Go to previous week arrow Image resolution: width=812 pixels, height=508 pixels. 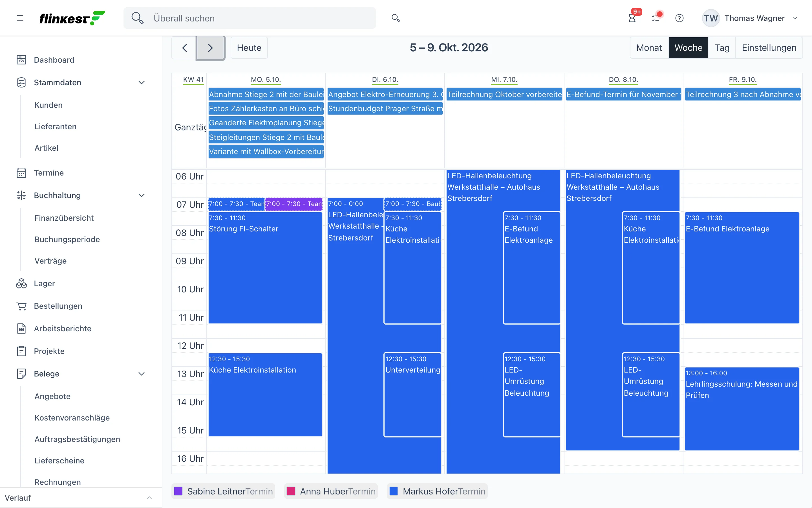point(185,48)
